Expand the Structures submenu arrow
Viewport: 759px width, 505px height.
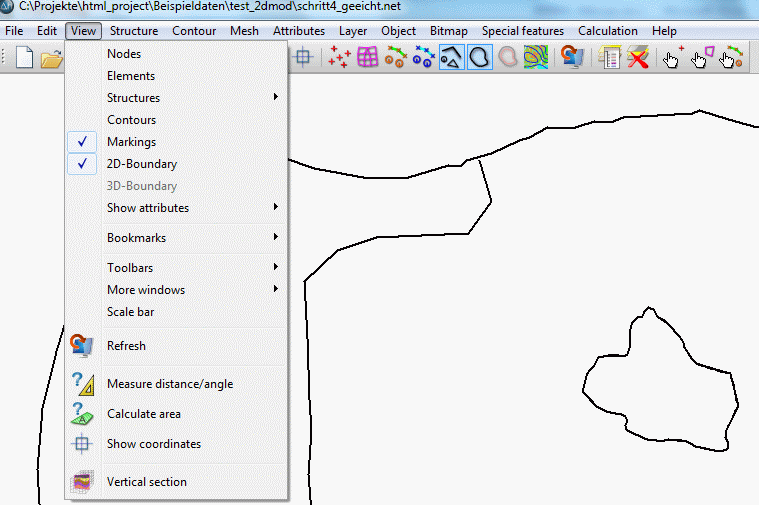(x=275, y=97)
